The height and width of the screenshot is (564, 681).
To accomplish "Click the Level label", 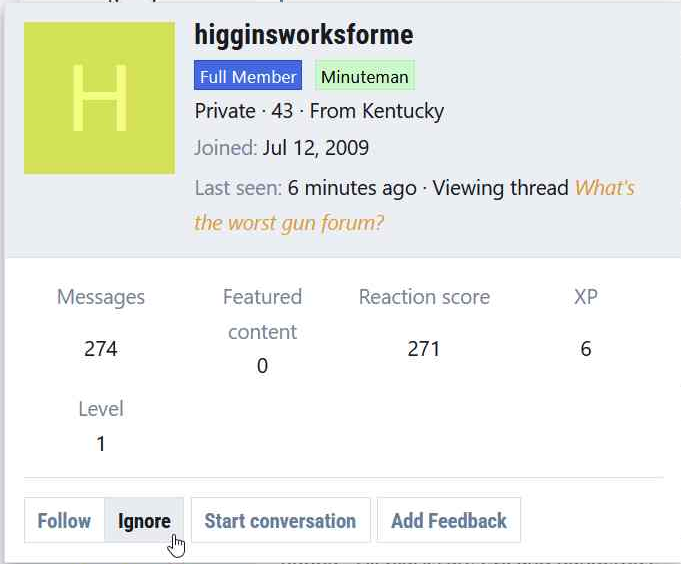I will pyautogui.click(x=101, y=409).
